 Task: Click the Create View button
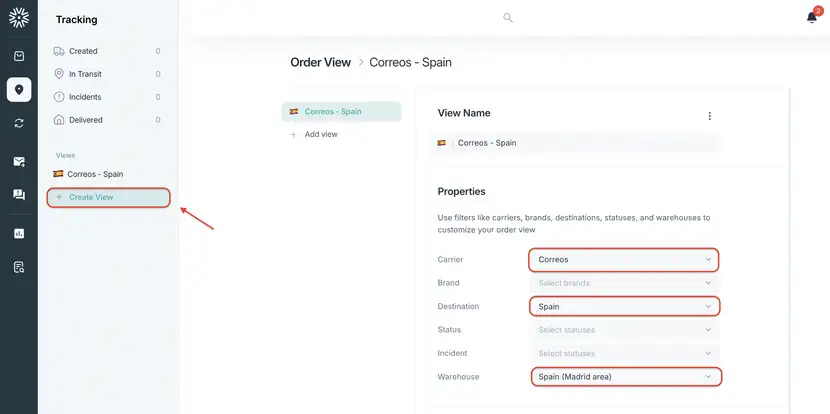click(x=109, y=197)
